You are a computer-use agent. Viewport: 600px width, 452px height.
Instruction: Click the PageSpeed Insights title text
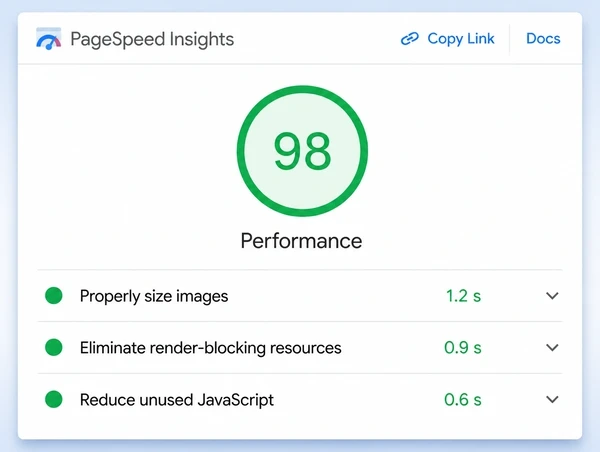coord(152,39)
